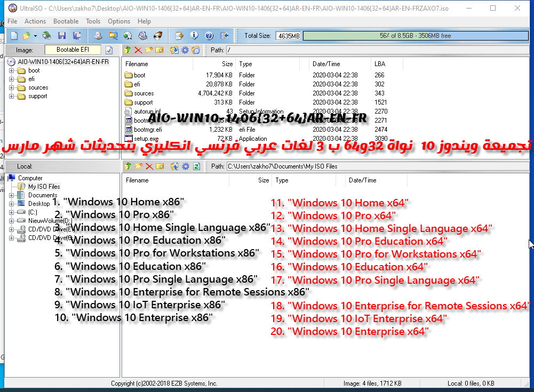Click the gear icon in Local pane toolbar
Image resolution: width=534 pixels, height=392 pixels.
(186, 166)
